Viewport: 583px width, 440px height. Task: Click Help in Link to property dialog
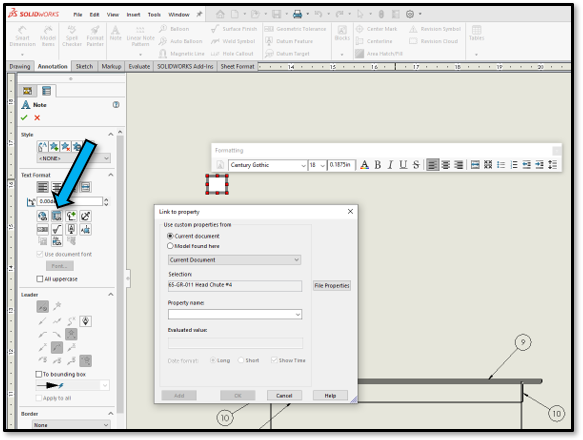click(x=330, y=395)
